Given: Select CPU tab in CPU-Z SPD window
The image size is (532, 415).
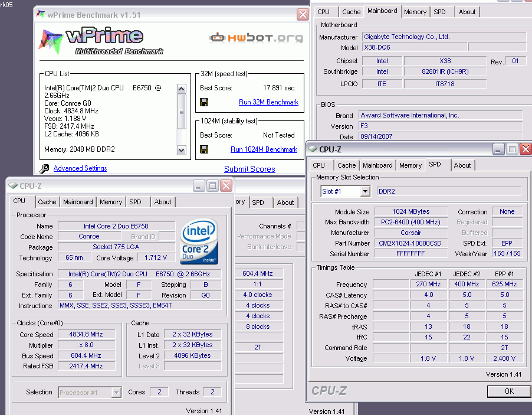Looking at the screenshot, I should (x=318, y=165).
